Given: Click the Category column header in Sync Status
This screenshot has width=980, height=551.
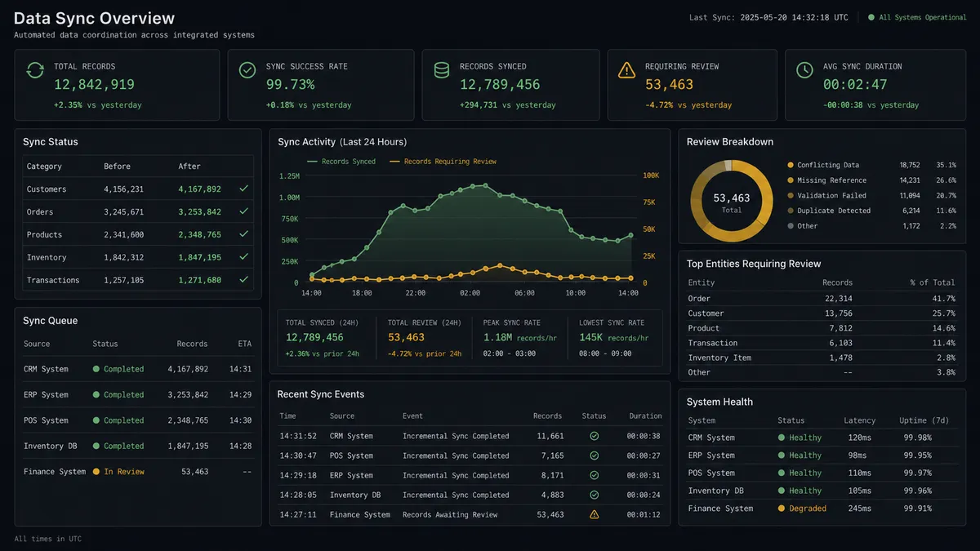Looking at the screenshot, I should point(44,167).
